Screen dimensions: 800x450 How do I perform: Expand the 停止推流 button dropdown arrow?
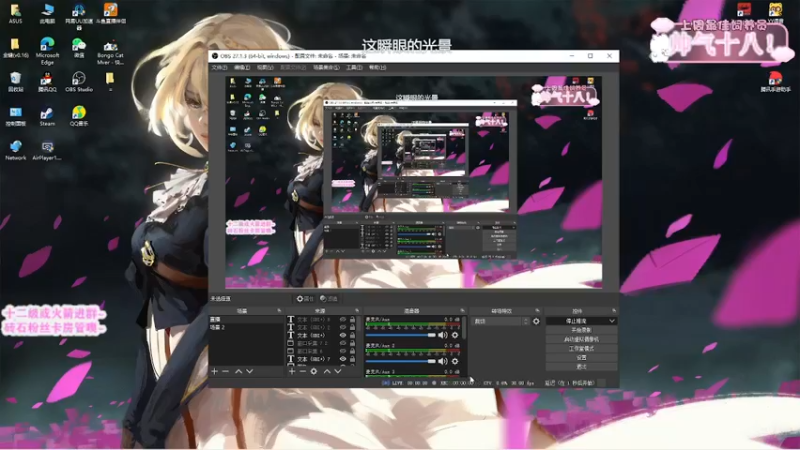pos(612,321)
